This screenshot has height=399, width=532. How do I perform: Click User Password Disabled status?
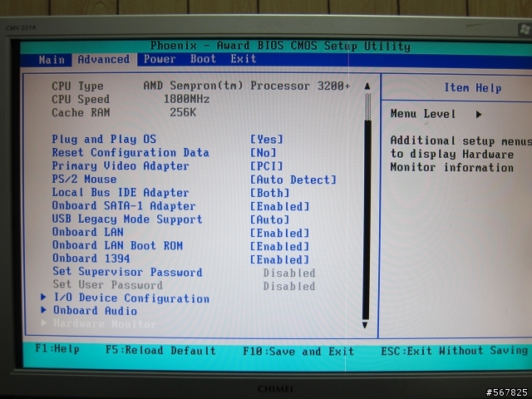[289, 286]
